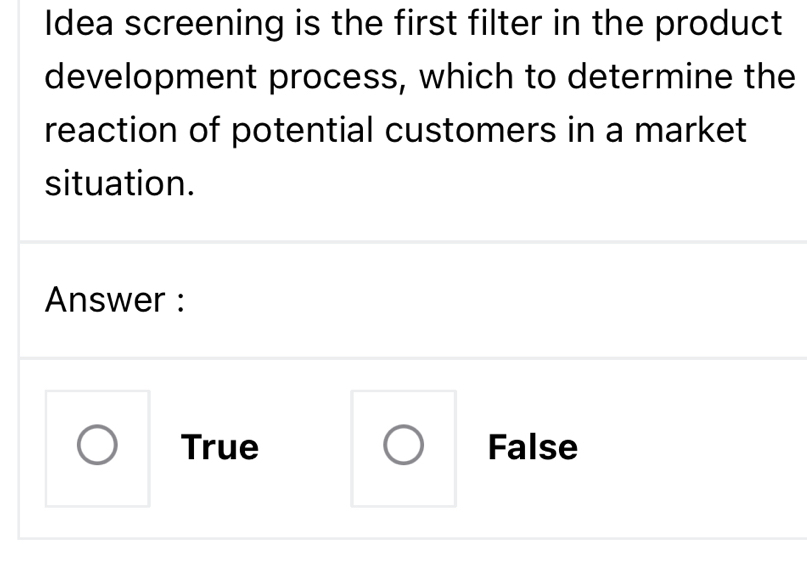Click the 'False' answer label

pyautogui.click(x=532, y=447)
